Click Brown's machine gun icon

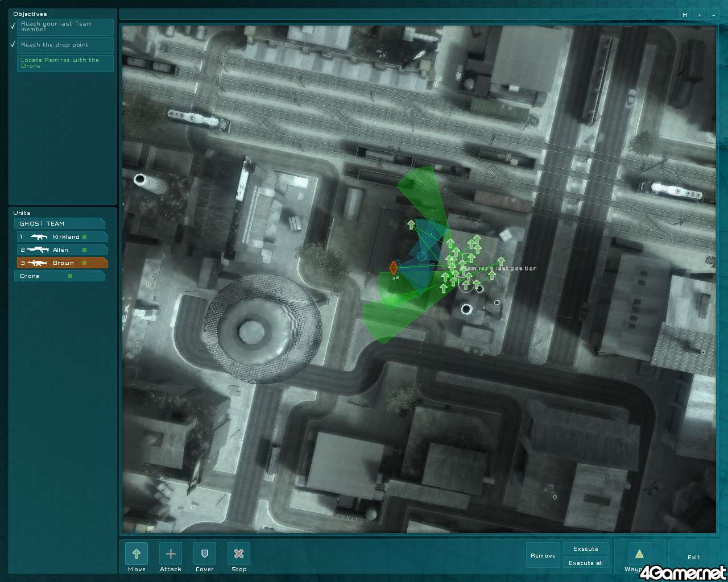click(x=37, y=263)
